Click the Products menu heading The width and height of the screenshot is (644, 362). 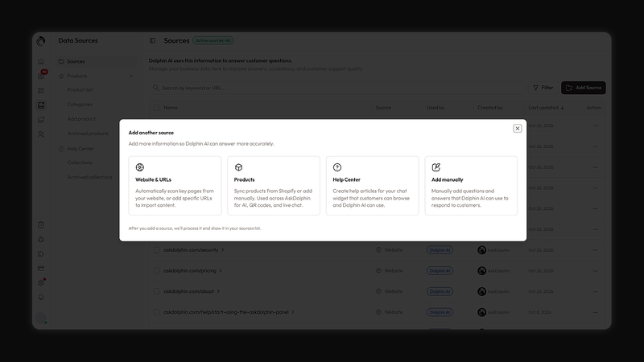coord(76,76)
